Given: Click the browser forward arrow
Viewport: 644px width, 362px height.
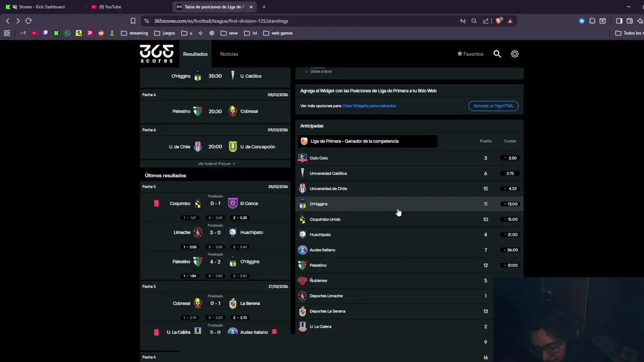Looking at the screenshot, I should click(x=18, y=21).
